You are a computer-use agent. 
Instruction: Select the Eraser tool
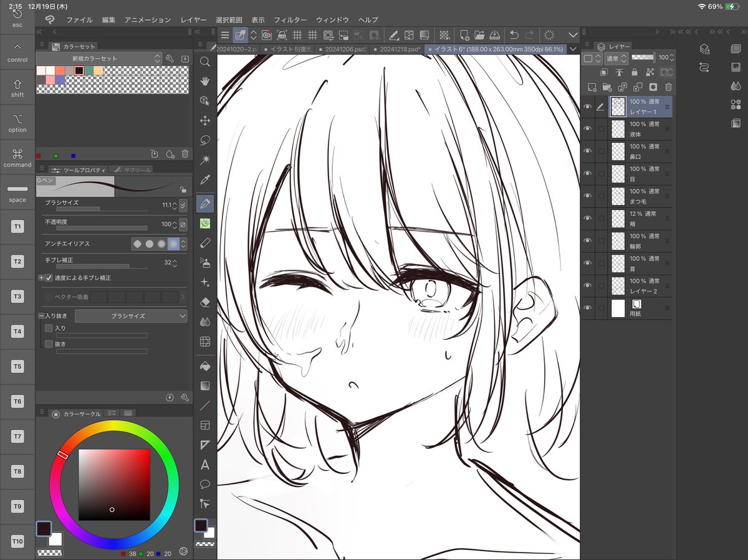pyautogui.click(x=204, y=302)
